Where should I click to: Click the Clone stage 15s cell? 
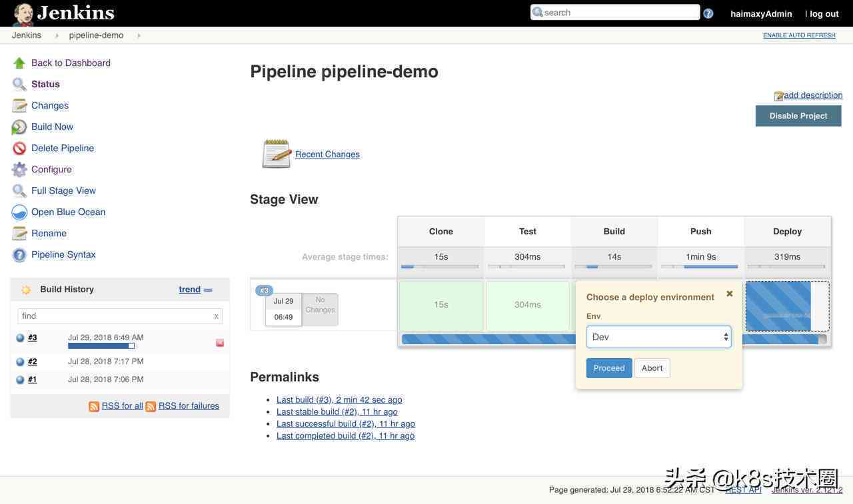tap(440, 306)
